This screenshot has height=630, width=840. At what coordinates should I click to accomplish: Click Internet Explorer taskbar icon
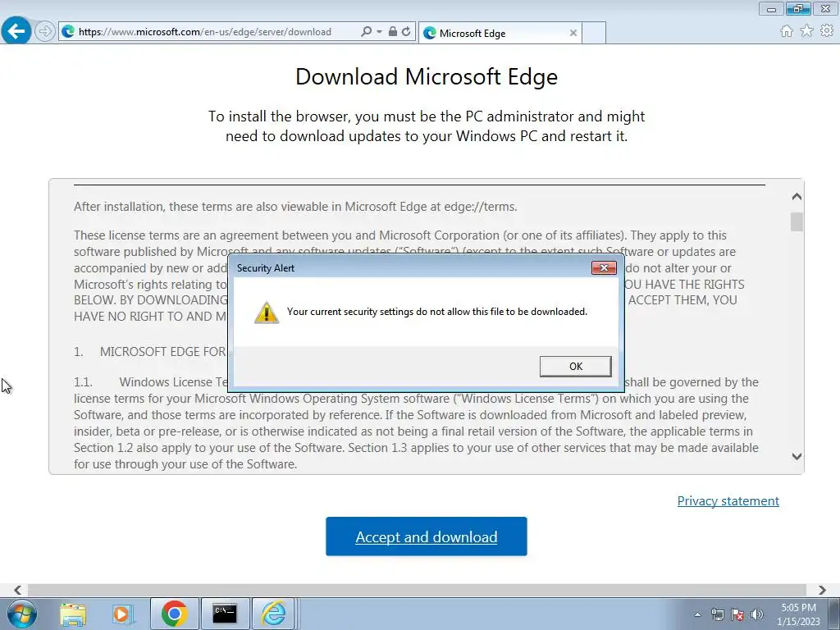[273, 614]
